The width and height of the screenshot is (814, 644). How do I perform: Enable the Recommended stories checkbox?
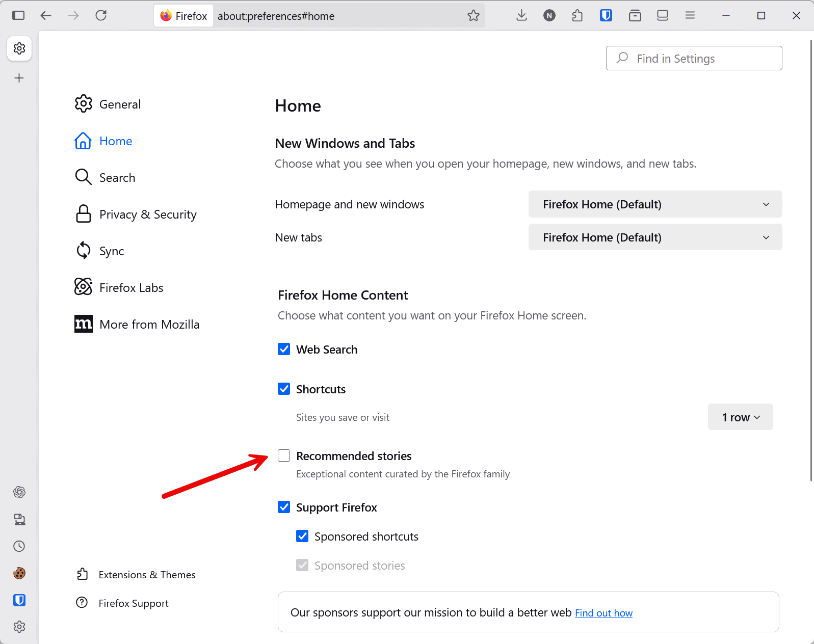tap(284, 455)
